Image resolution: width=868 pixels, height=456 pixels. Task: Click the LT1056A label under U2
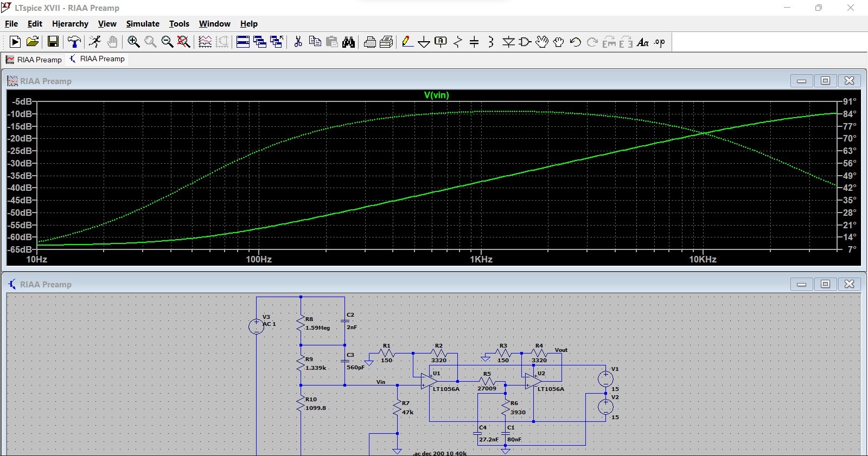[551, 389]
